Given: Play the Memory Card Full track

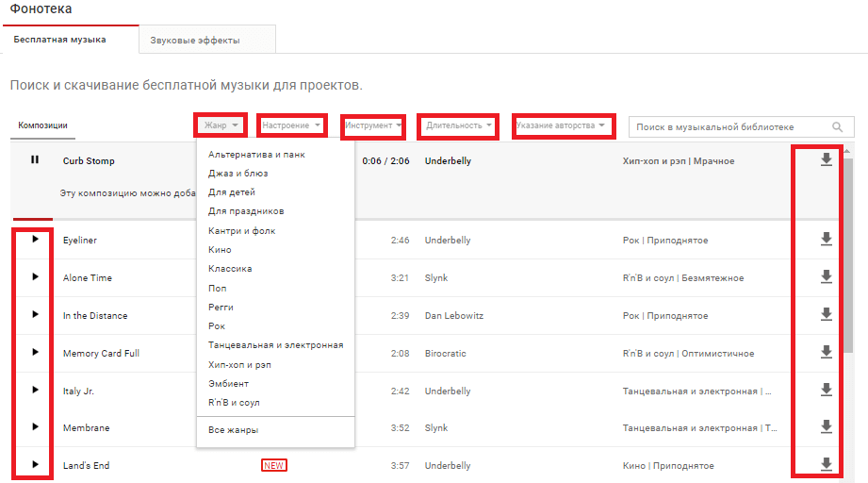Looking at the screenshot, I should click(35, 353).
